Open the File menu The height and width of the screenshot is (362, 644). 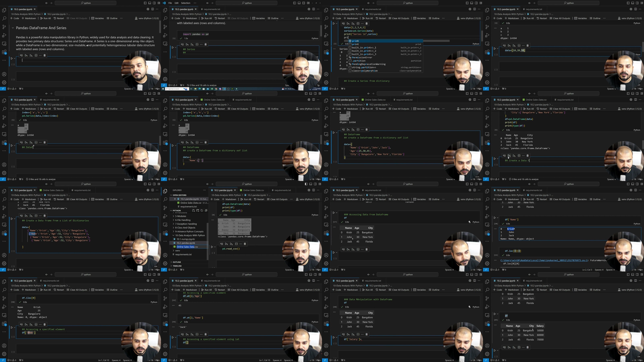click(x=170, y=3)
